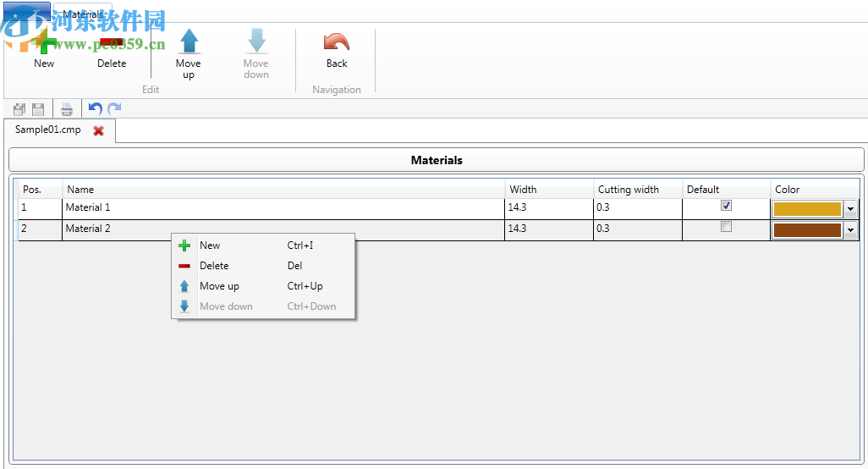
Task: Click the Move up arrow in ribbon
Action: click(x=188, y=42)
